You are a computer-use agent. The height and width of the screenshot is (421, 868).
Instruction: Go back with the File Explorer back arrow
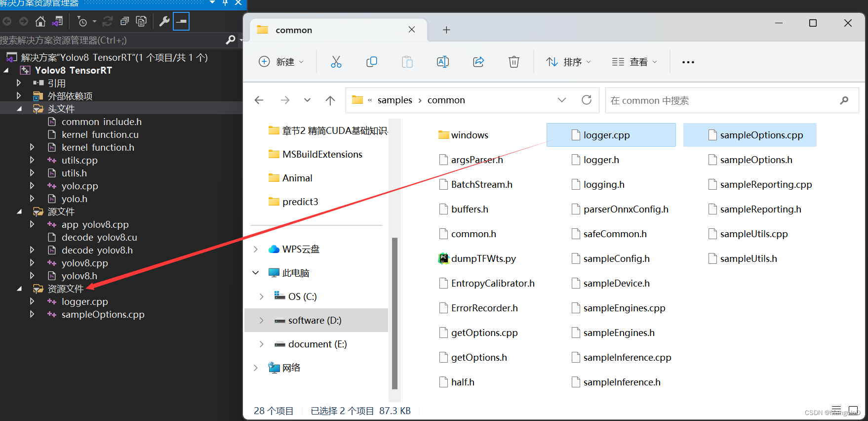tap(259, 100)
